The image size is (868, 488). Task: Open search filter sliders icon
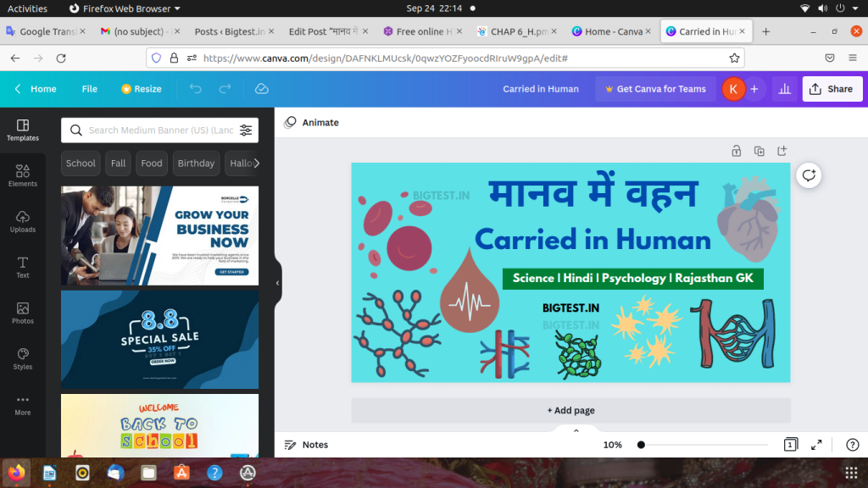(x=246, y=130)
